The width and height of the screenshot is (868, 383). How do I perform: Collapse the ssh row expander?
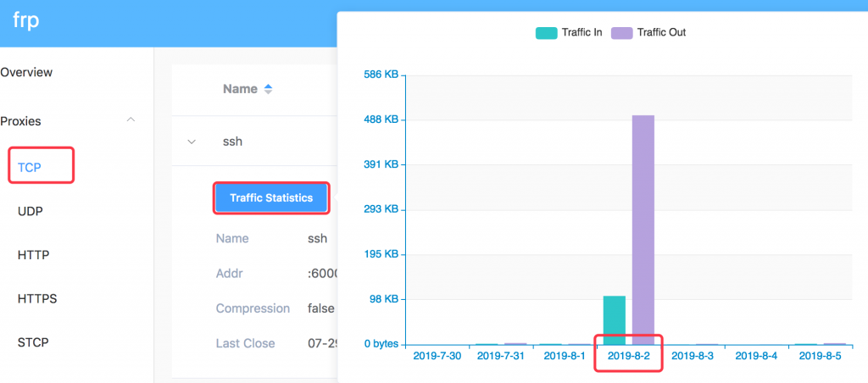click(x=192, y=142)
